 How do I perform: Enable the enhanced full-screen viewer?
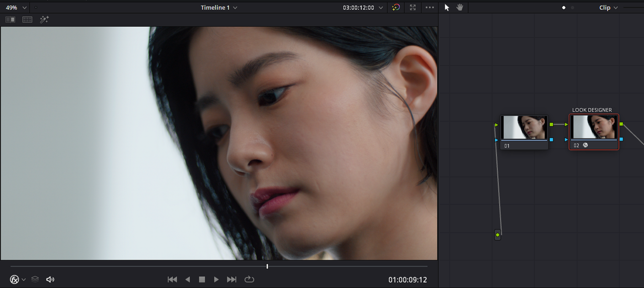tap(413, 8)
